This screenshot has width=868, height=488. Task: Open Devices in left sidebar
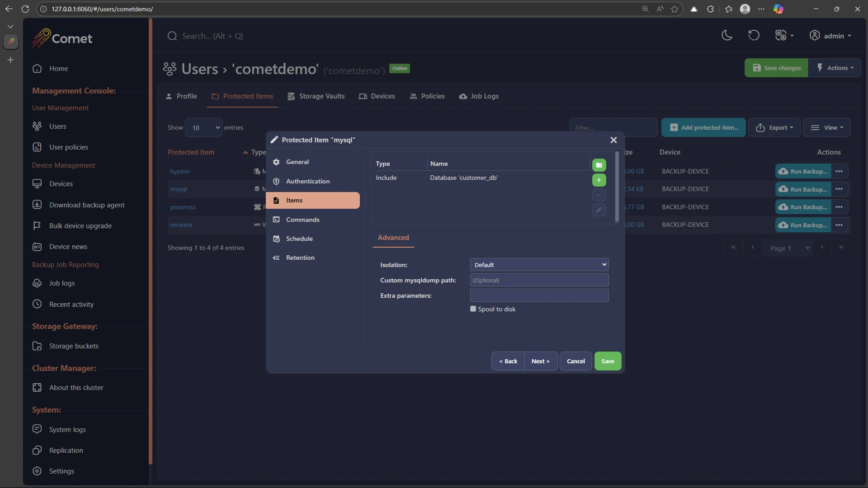click(61, 184)
